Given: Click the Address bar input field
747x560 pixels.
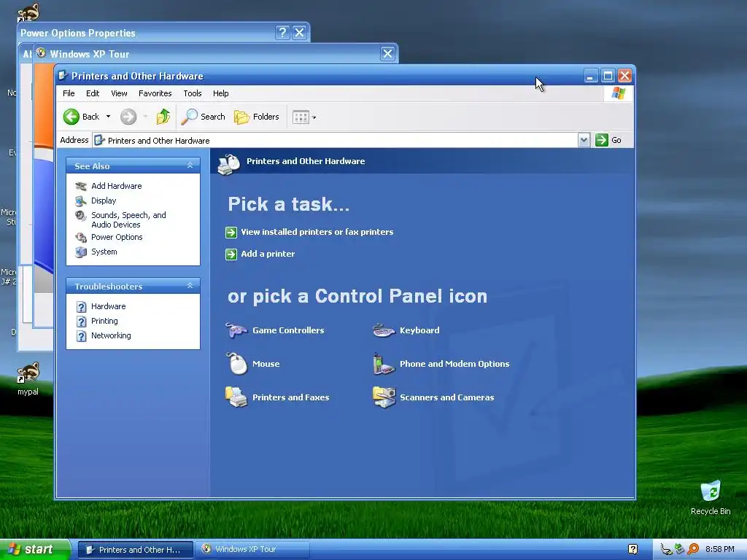Looking at the screenshot, I should [335, 141].
